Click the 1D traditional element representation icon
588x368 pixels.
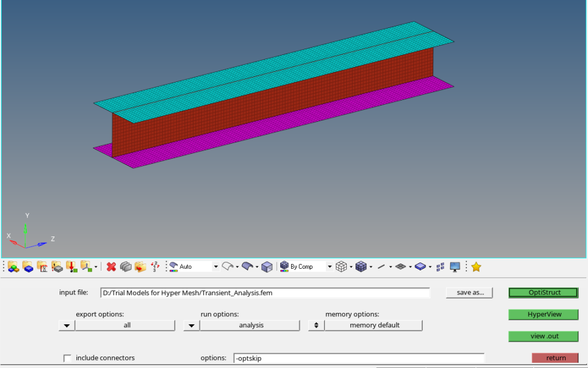coord(381,267)
